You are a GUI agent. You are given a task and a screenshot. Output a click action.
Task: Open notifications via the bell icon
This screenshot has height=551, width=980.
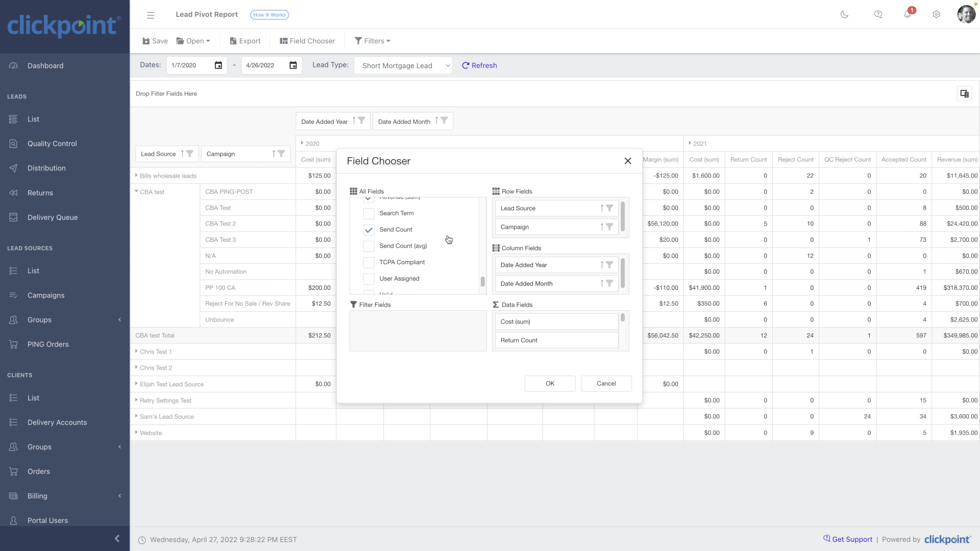[907, 14]
